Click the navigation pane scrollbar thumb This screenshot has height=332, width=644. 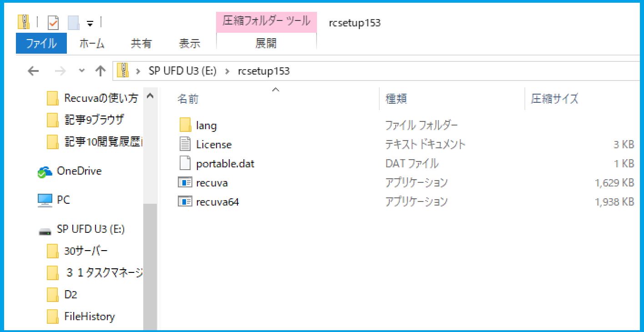coord(150,266)
